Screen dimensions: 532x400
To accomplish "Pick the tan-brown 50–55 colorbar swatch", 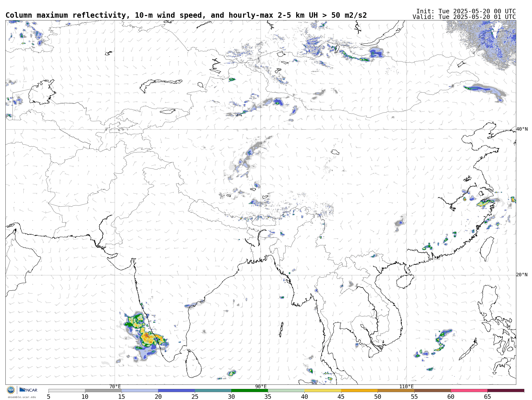I will coord(396,391).
